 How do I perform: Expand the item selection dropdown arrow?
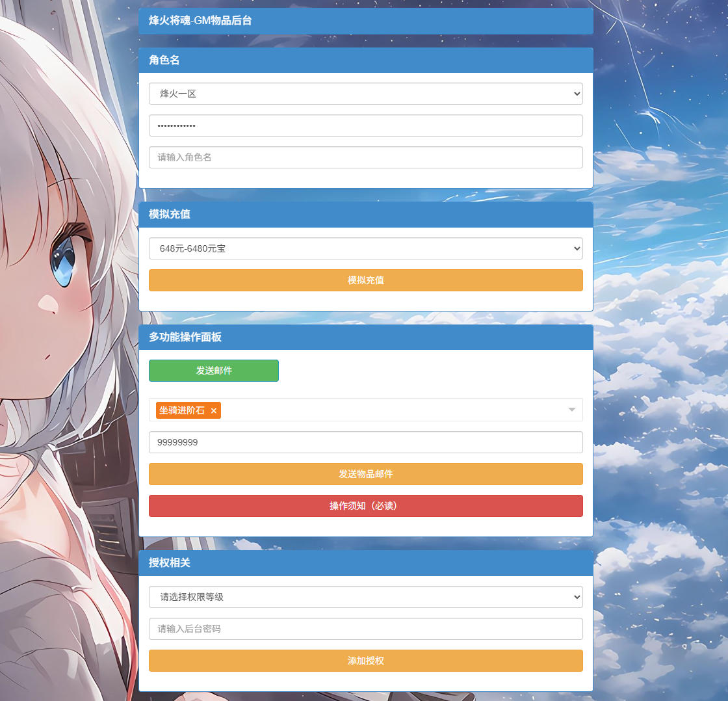click(571, 410)
